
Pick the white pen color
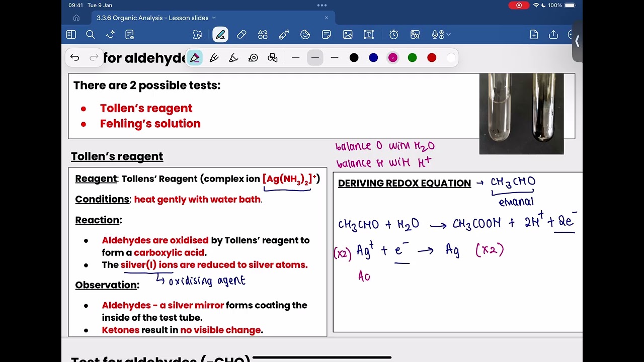coord(451,58)
